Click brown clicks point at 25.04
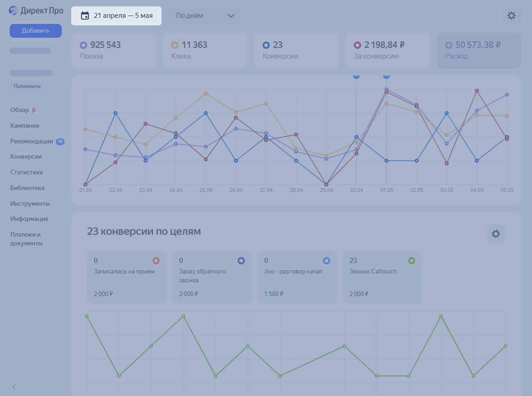This screenshot has height=396, width=532. coord(206,93)
